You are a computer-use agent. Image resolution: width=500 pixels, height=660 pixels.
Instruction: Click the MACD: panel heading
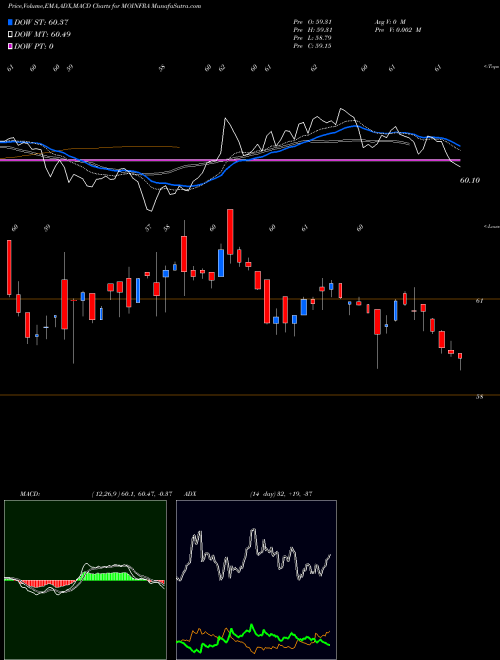point(30,493)
